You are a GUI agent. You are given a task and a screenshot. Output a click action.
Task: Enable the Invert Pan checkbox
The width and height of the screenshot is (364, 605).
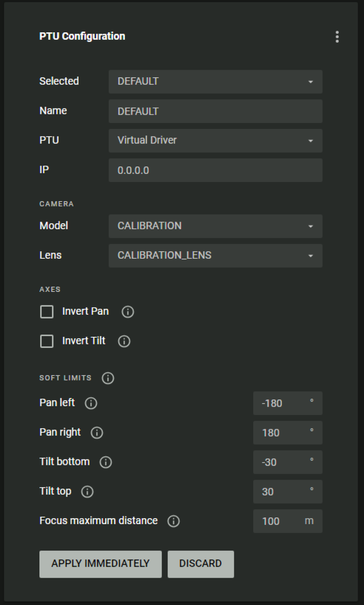pos(47,312)
